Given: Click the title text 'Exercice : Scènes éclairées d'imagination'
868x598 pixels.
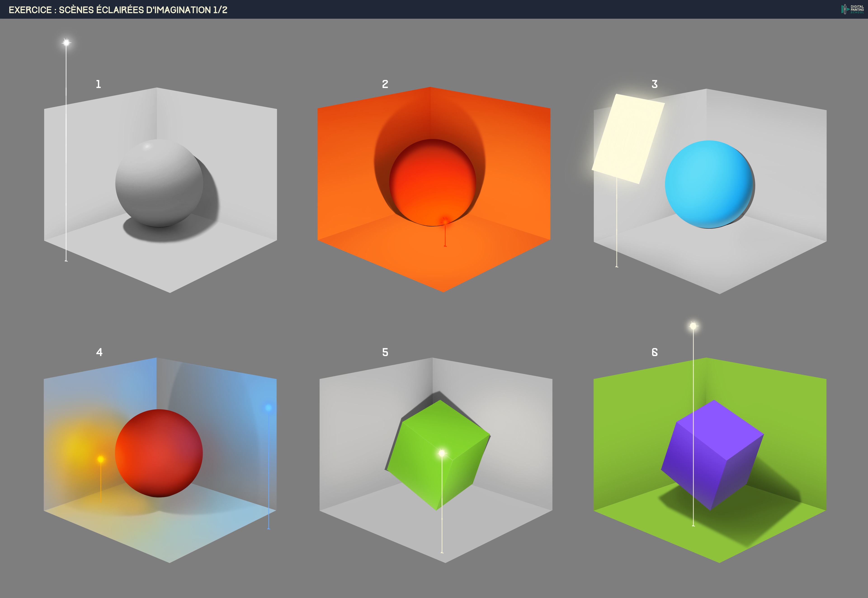Looking at the screenshot, I should pyautogui.click(x=118, y=10).
